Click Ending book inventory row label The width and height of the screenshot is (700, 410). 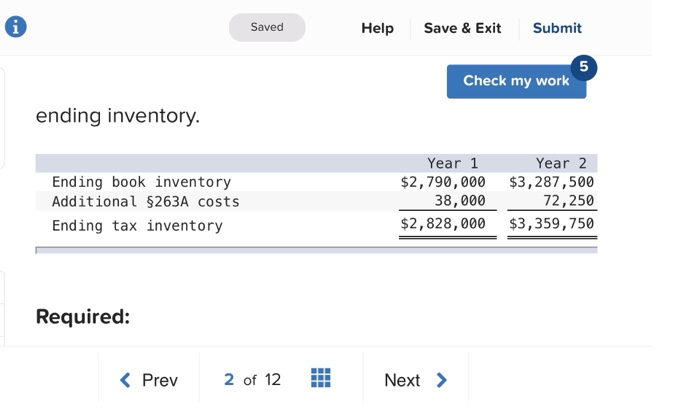[x=142, y=182]
